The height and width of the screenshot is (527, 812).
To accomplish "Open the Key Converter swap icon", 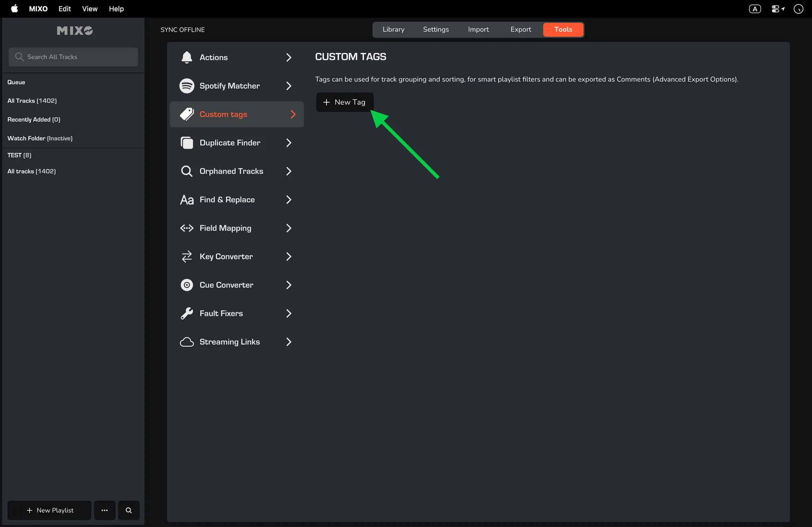I will [187, 256].
